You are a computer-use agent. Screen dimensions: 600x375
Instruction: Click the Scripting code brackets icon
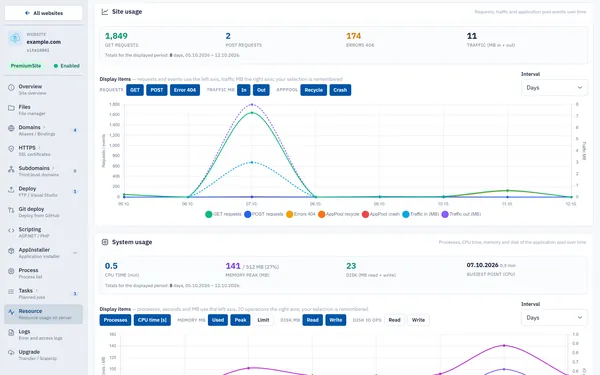pos(11,230)
